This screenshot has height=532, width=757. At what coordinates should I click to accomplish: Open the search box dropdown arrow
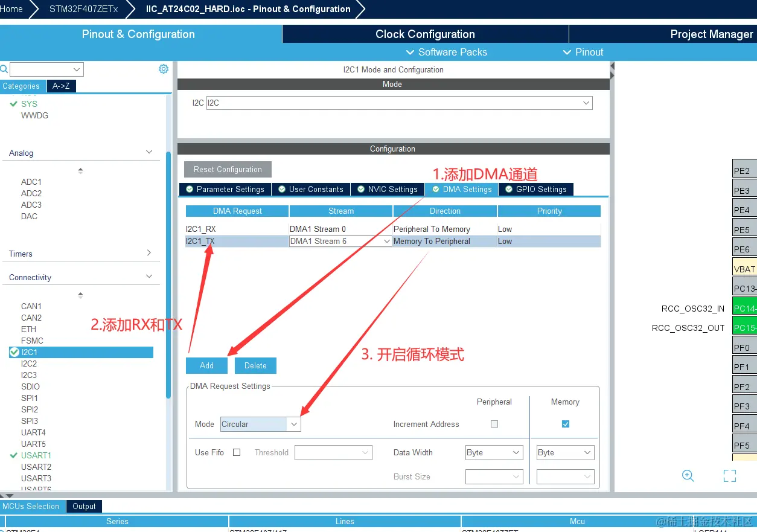point(77,69)
